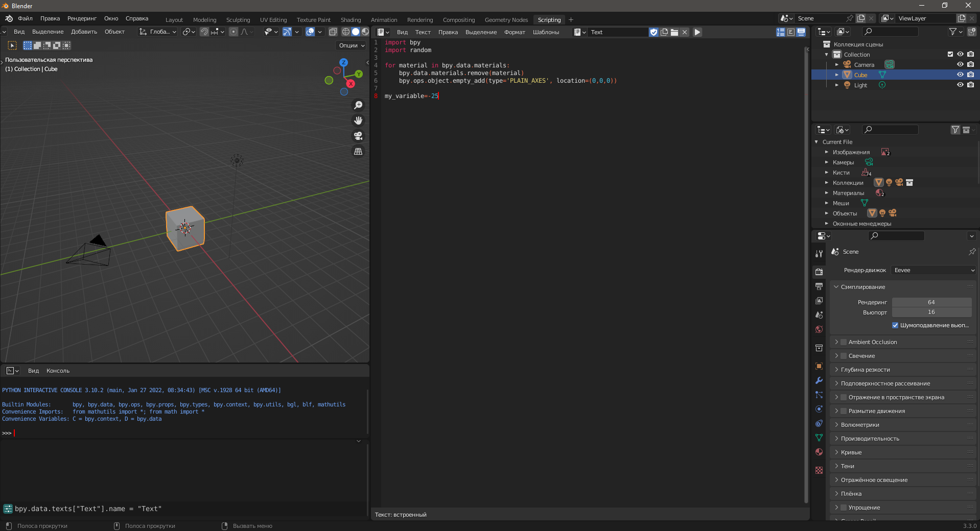Screen dimensions: 980x531
Task: Click the zoom magnifier viewport gizmo
Action: [x=358, y=105]
